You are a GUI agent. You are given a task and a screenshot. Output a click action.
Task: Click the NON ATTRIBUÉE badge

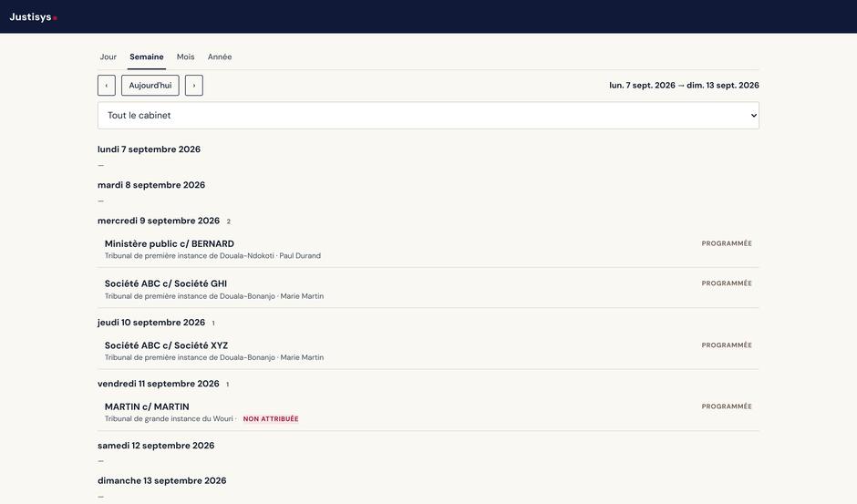tap(271, 418)
